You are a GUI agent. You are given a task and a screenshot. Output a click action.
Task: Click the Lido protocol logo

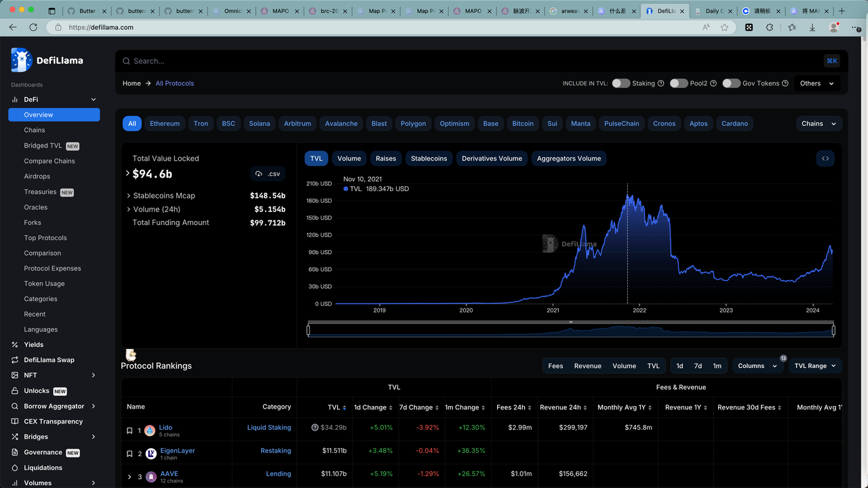pyautogui.click(x=150, y=430)
